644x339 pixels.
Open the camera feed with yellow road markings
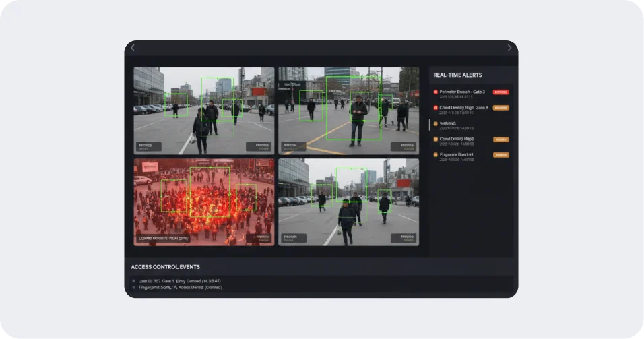[349, 111]
